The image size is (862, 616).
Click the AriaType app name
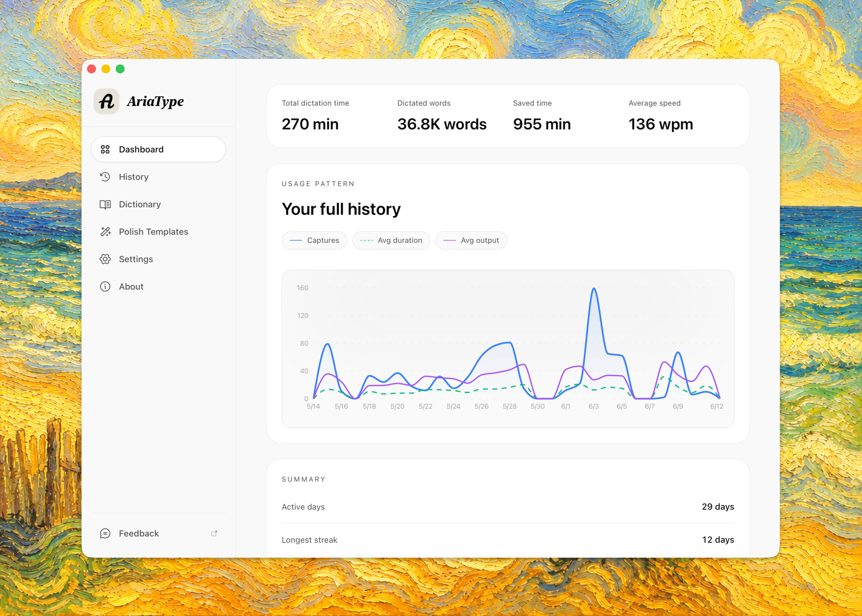pos(155,101)
